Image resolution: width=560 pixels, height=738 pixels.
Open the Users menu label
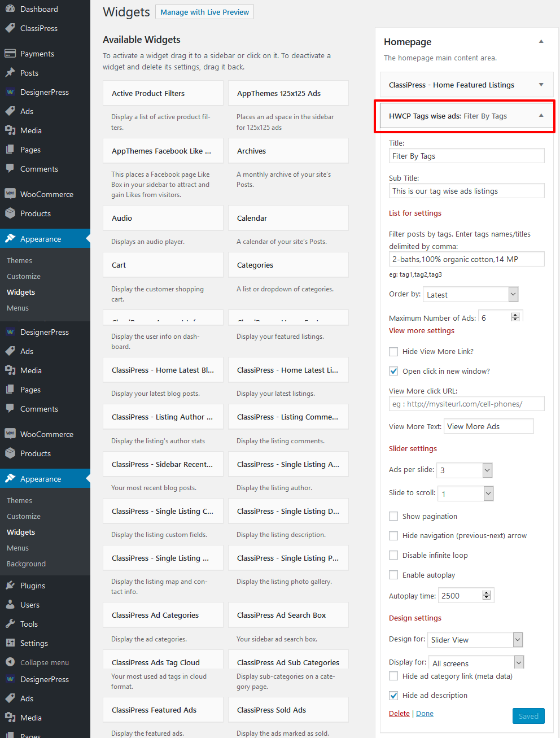pyautogui.click(x=30, y=605)
